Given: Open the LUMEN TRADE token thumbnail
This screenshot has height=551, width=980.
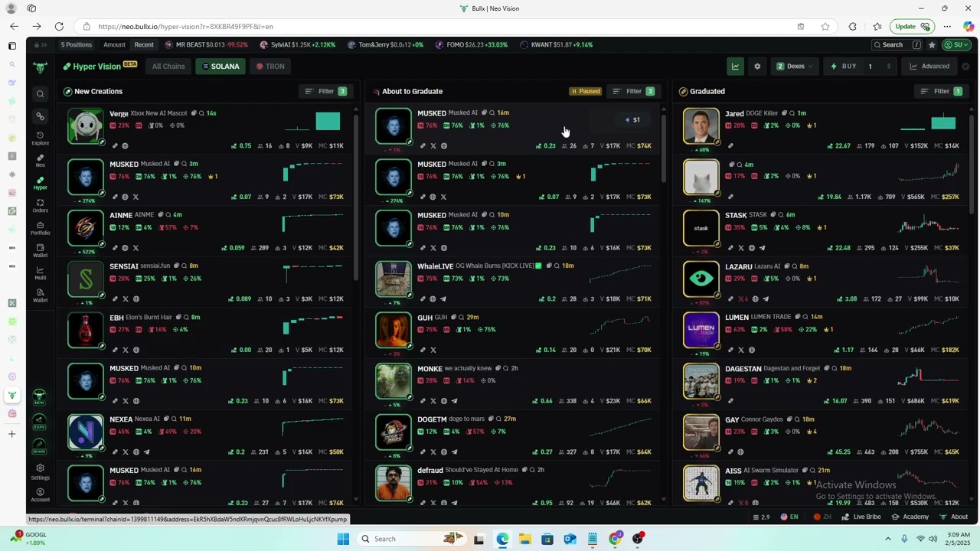Looking at the screenshot, I should [x=701, y=331].
